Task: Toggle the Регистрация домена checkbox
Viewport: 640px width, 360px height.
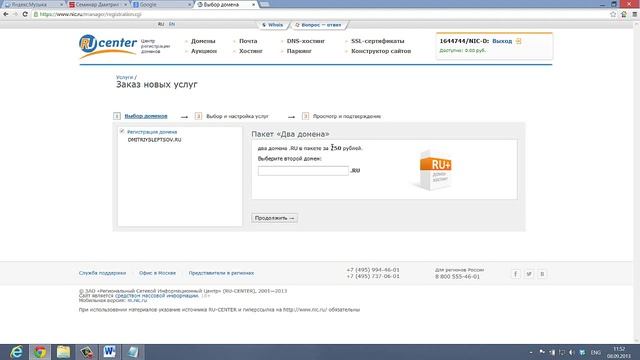Action: [x=122, y=131]
